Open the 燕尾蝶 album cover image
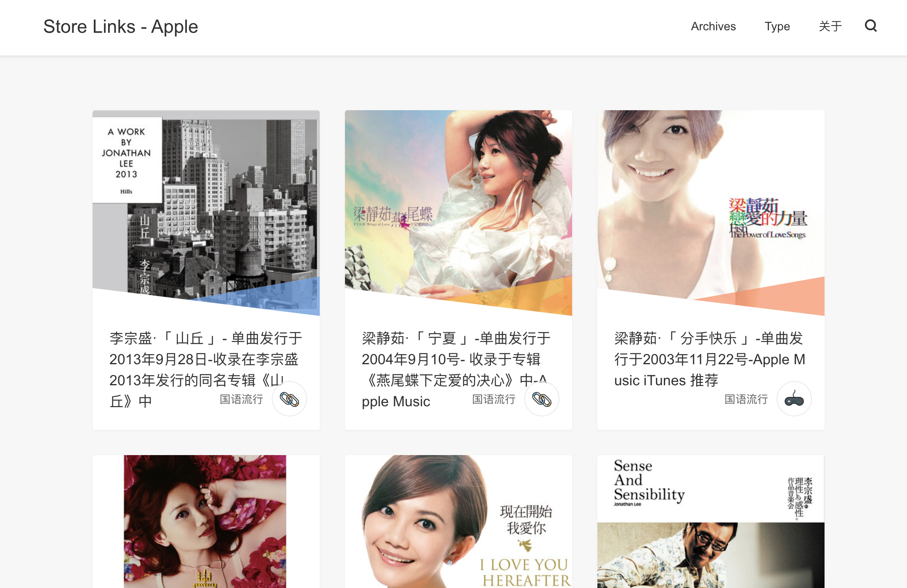Screen dimensions: 907x588 [459, 213]
